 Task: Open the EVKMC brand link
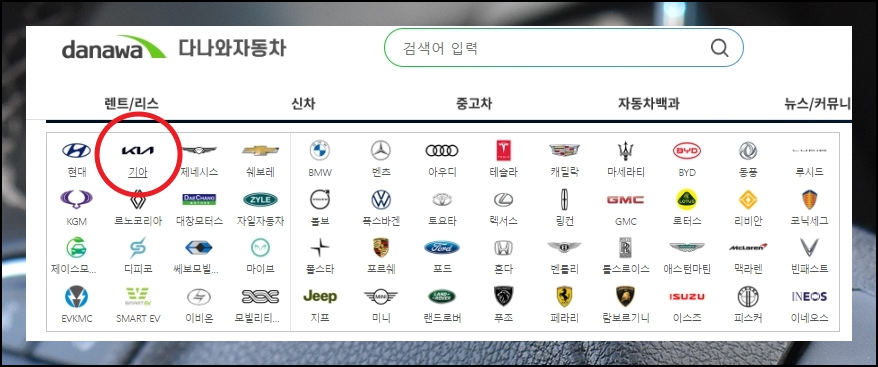point(77,319)
